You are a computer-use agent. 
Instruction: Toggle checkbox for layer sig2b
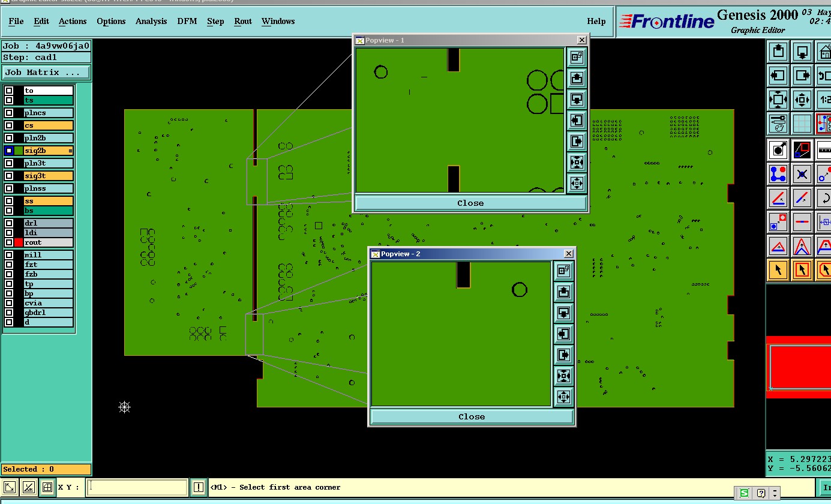pos(9,151)
